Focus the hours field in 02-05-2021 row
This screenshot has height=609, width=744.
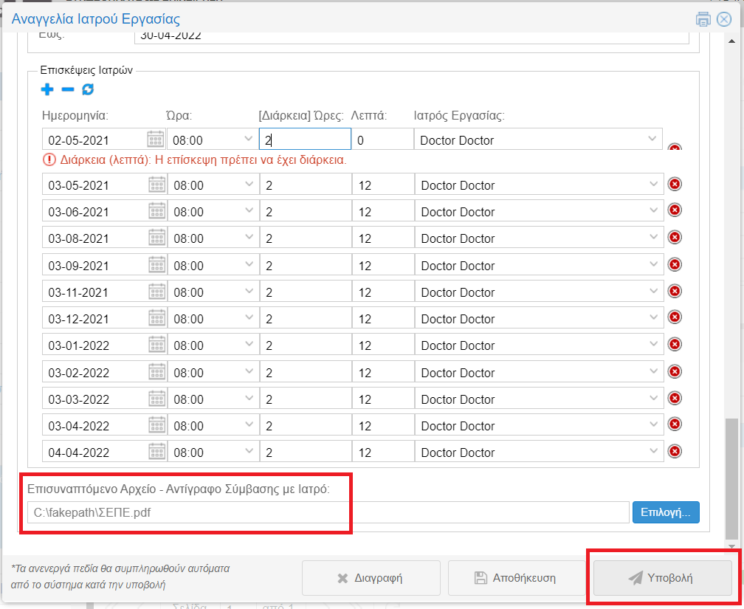[x=305, y=140]
